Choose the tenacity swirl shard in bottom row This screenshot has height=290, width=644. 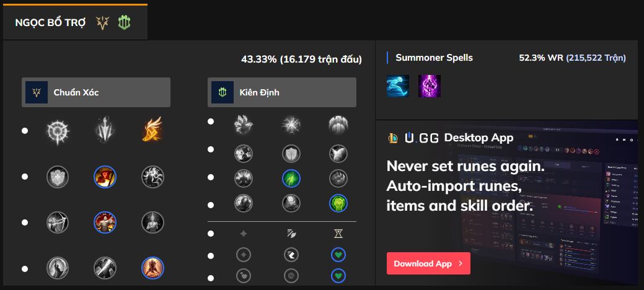pos(291,275)
